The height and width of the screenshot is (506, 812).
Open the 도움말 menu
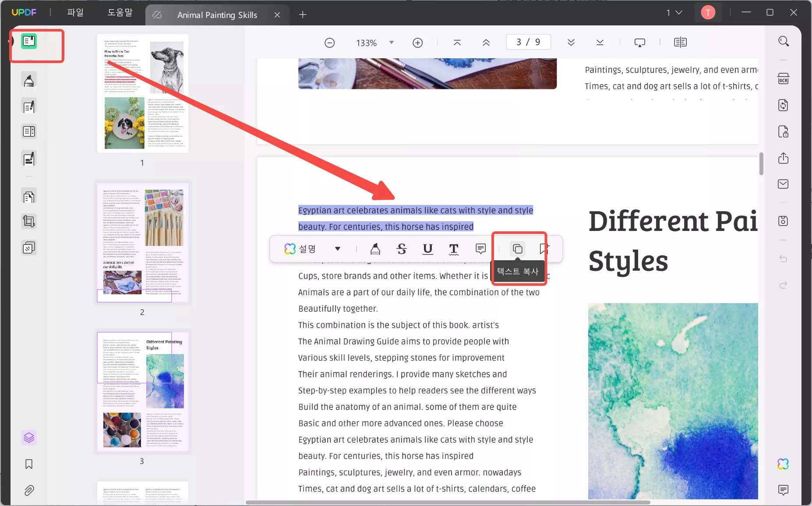(x=120, y=13)
